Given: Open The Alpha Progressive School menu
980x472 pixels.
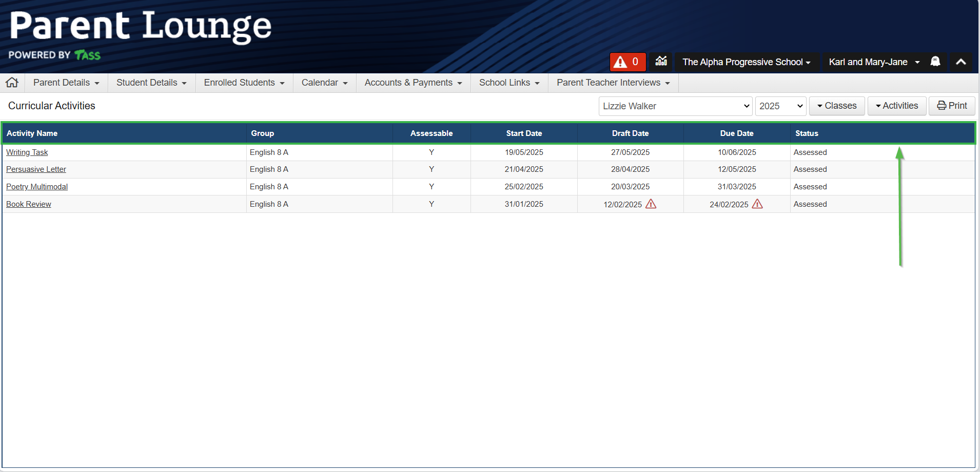Looking at the screenshot, I should point(746,62).
